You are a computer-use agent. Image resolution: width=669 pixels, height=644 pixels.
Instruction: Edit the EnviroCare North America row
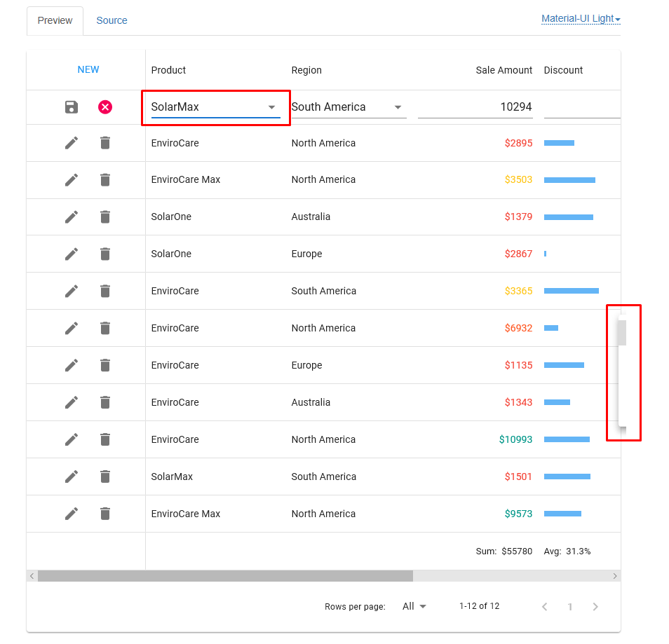(71, 143)
